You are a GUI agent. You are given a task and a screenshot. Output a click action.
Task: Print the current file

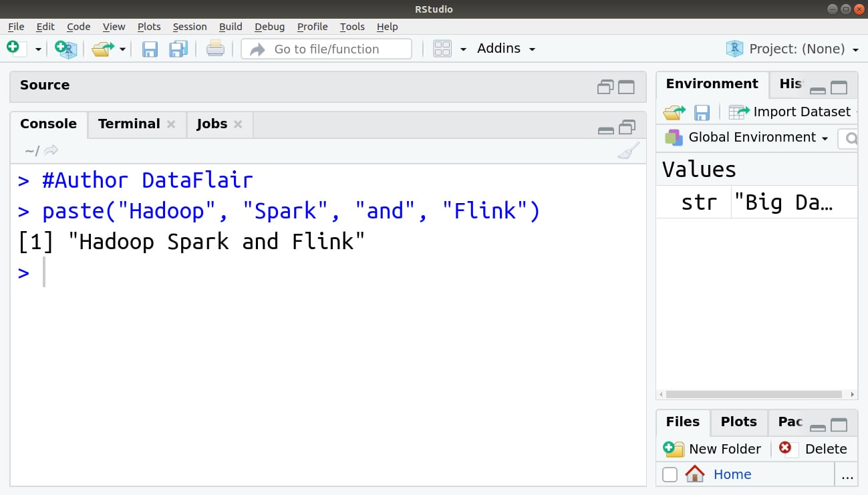coord(215,48)
